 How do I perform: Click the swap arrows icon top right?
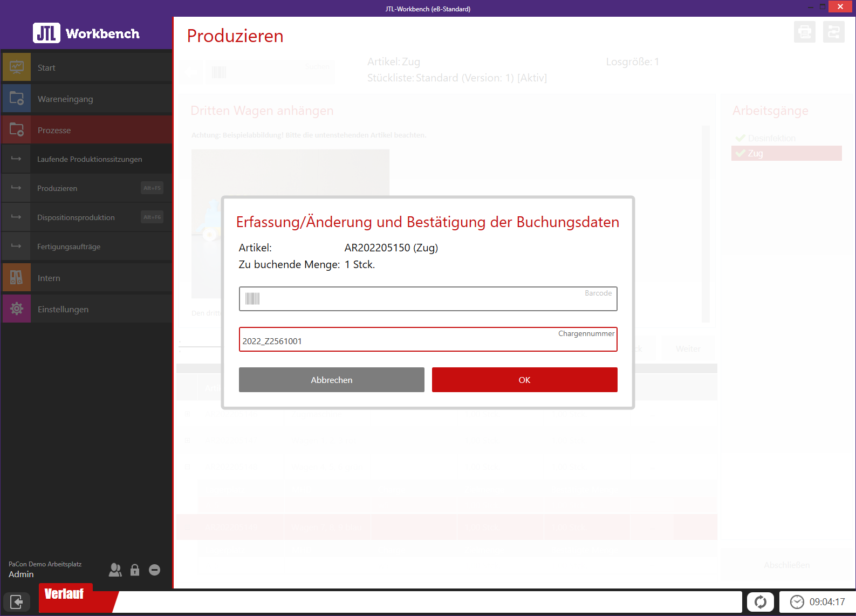834,32
